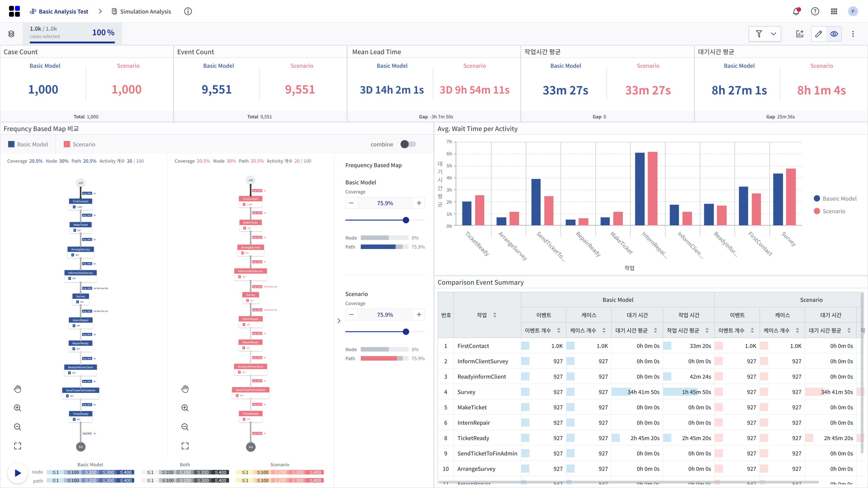Increase Basic Model coverage with plus
The width and height of the screenshot is (868, 488).
[x=419, y=203]
